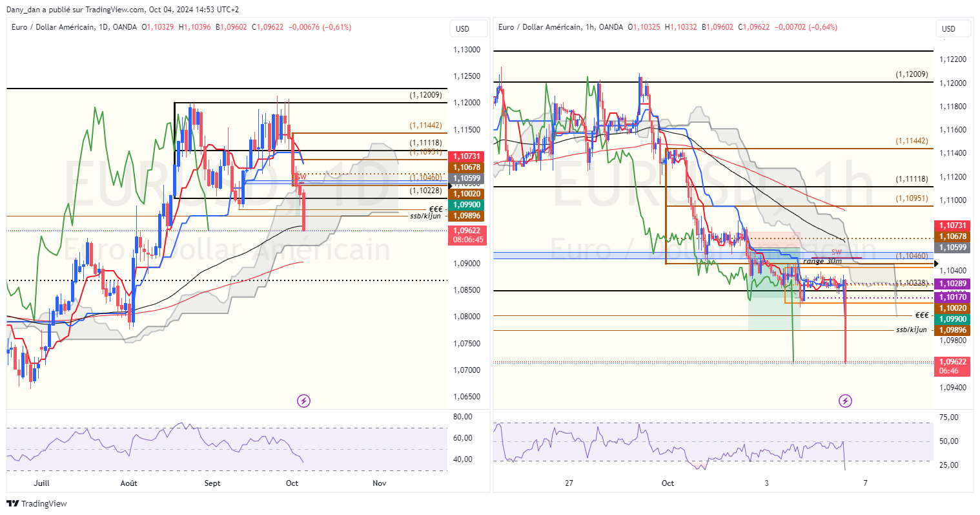
Task: Select the purple 1,10289 price label on the 1h chart
Action: (x=953, y=284)
